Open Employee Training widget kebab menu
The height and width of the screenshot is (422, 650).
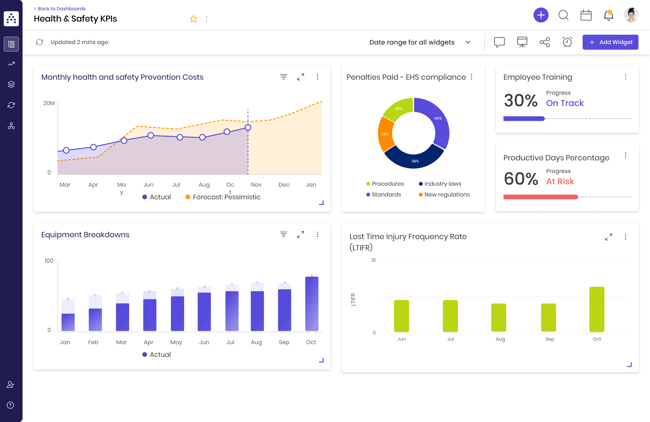pyautogui.click(x=626, y=77)
